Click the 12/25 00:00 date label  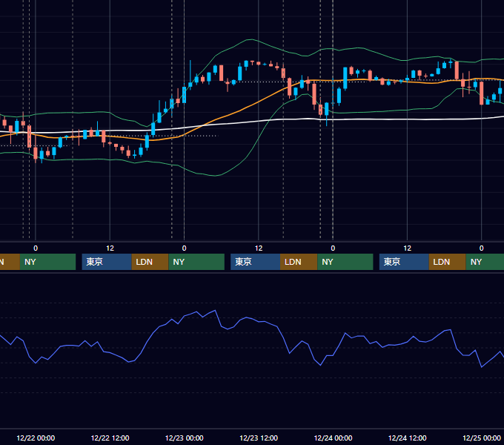pos(482,438)
